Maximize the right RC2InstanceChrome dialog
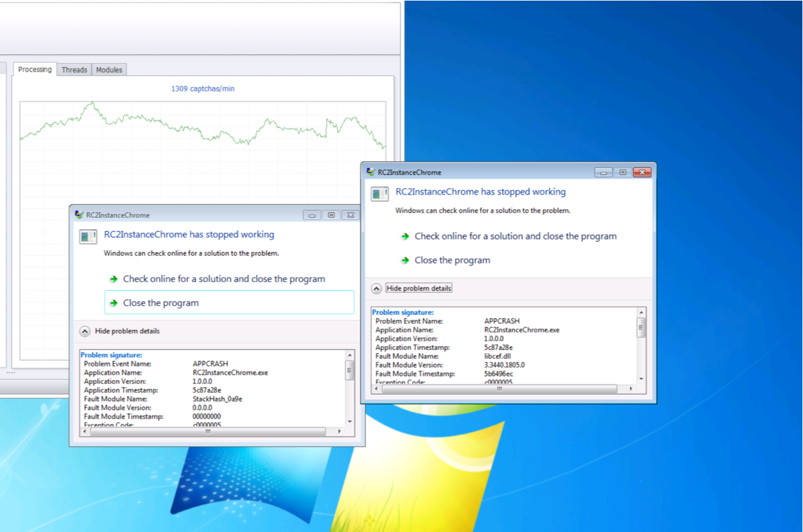Screen dimensions: 803x532 coord(622,172)
